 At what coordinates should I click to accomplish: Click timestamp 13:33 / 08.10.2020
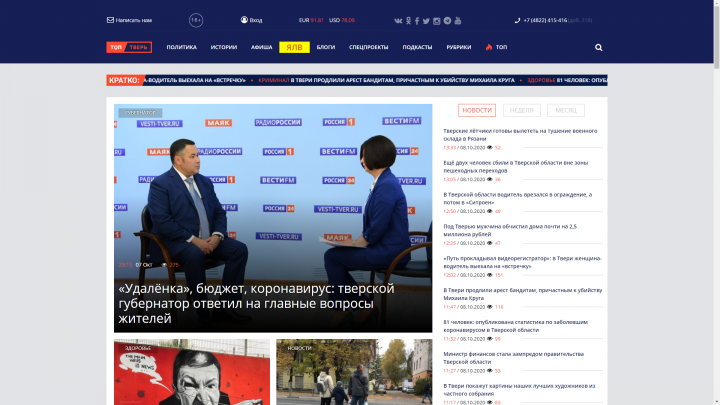click(x=464, y=148)
